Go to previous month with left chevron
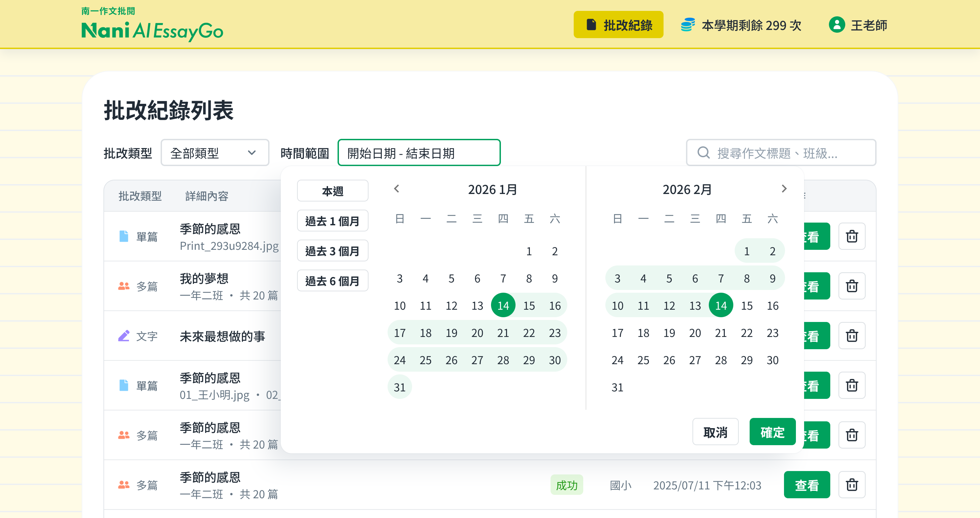The image size is (980, 518). pyautogui.click(x=396, y=189)
